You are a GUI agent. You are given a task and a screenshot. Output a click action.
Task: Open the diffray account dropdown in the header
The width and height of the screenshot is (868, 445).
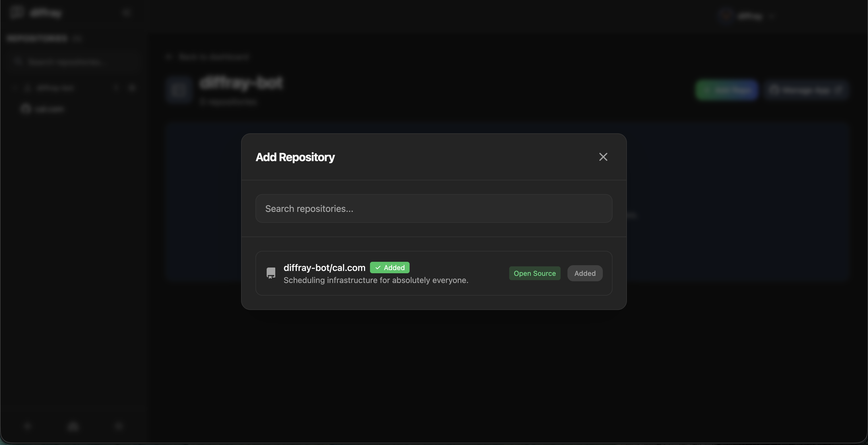tap(748, 16)
